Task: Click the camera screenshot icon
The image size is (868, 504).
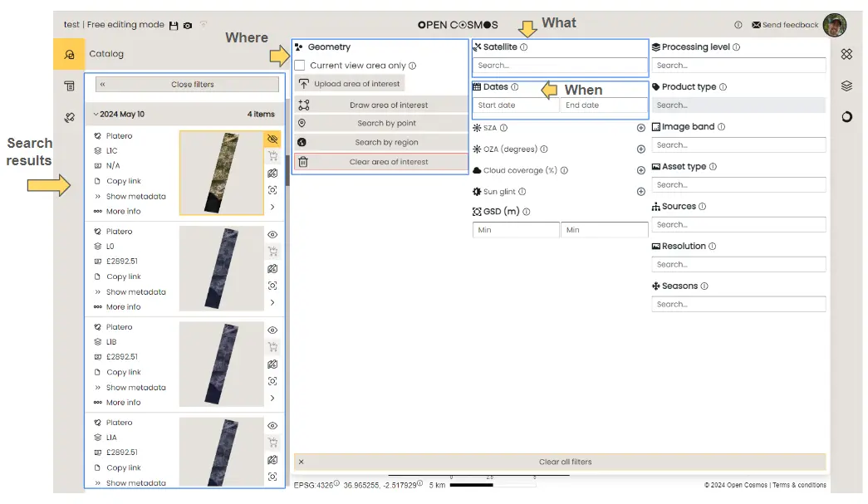Action: click(188, 26)
